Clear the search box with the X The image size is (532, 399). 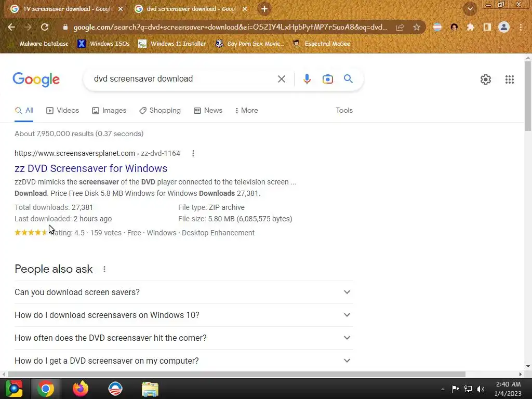coord(281,79)
